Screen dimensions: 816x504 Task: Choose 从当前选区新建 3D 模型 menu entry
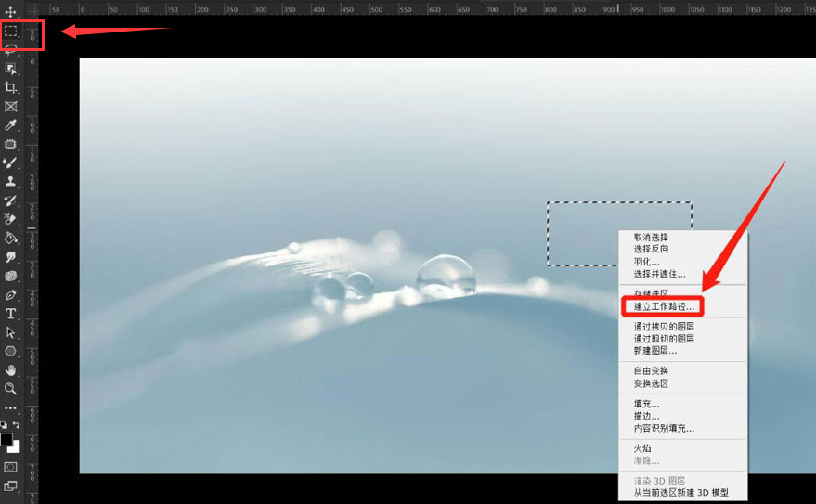pyautogui.click(x=682, y=493)
